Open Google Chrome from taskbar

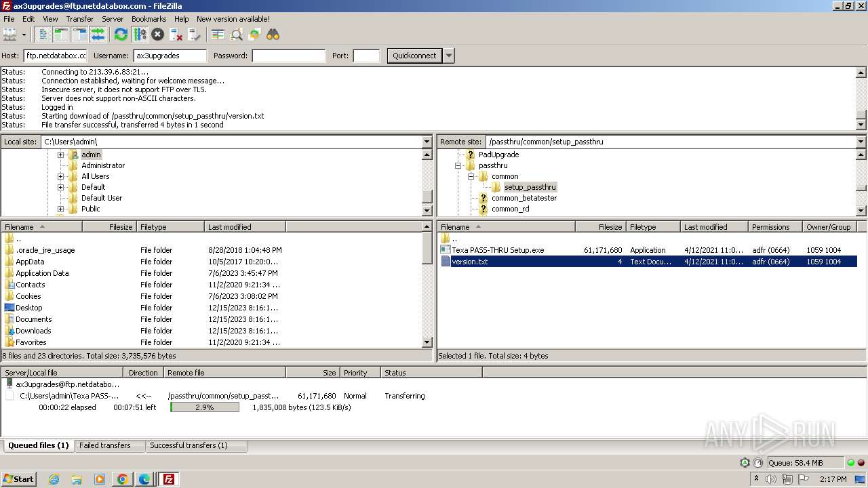pyautogui.click(x=122, y=479)
